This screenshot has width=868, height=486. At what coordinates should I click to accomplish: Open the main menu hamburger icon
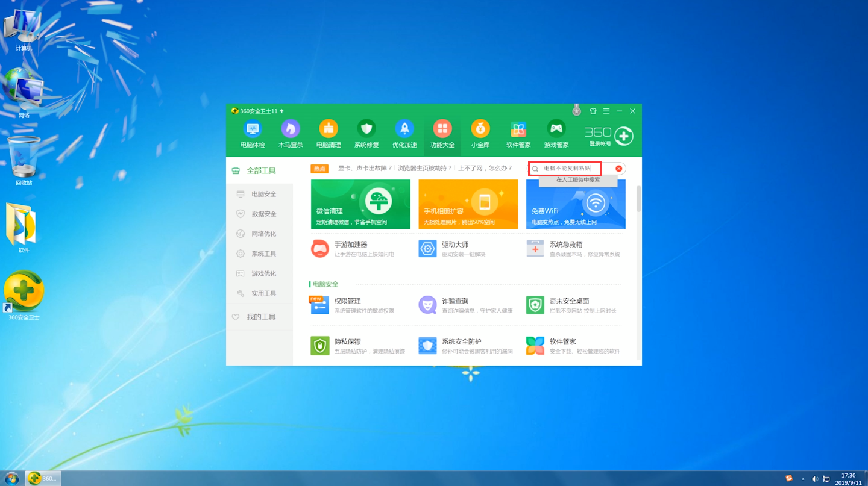(606, 111)
